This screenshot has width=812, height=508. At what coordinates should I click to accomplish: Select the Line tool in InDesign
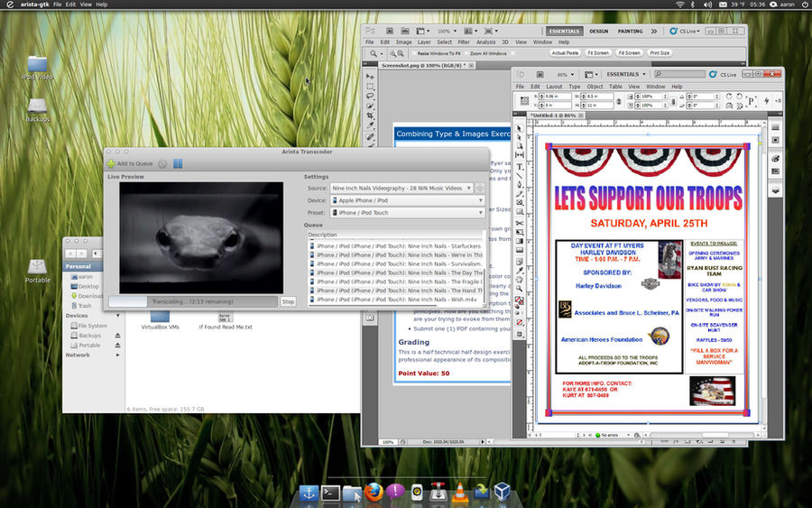click(x=520, y=176)
